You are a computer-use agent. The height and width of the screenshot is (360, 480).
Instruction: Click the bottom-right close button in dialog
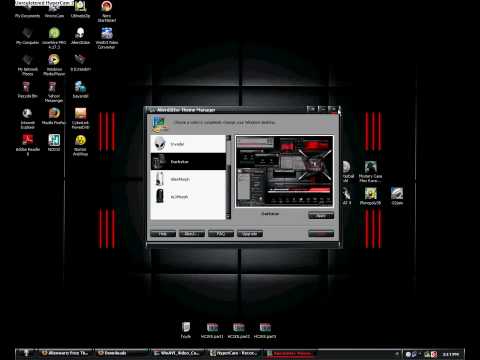pyautogui.click(x=321, y=234)
